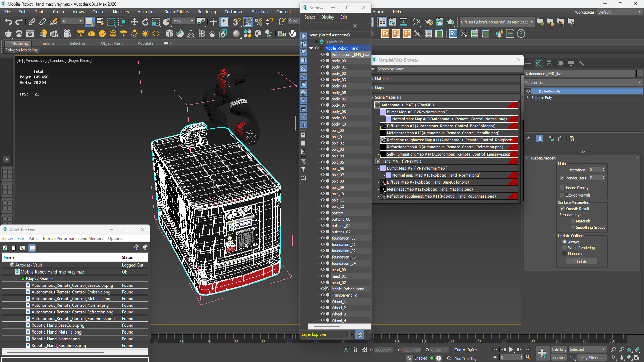Screen dimensions: 644x362
Task: Toggle TurboSmooth modifier eye icon
Action: 529,92
